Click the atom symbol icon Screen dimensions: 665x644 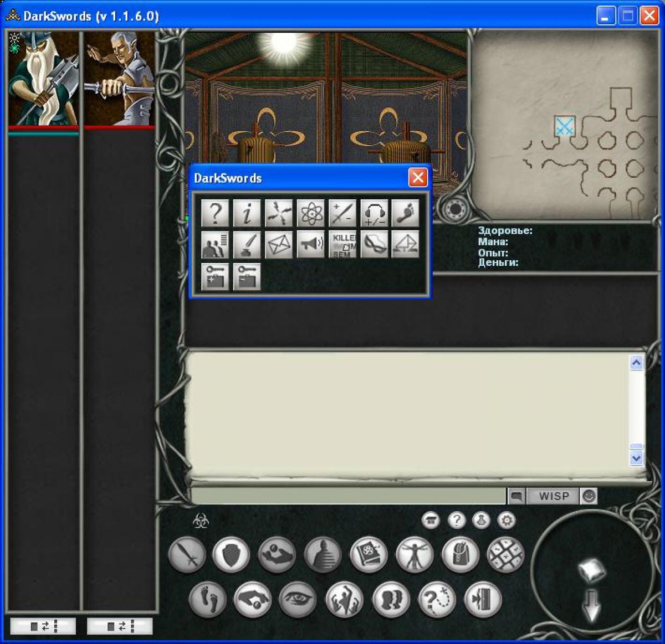310,213
